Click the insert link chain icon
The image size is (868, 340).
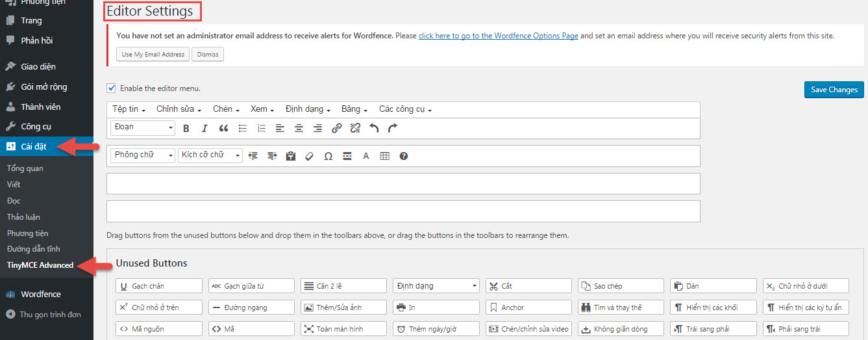tap(336, 129)
